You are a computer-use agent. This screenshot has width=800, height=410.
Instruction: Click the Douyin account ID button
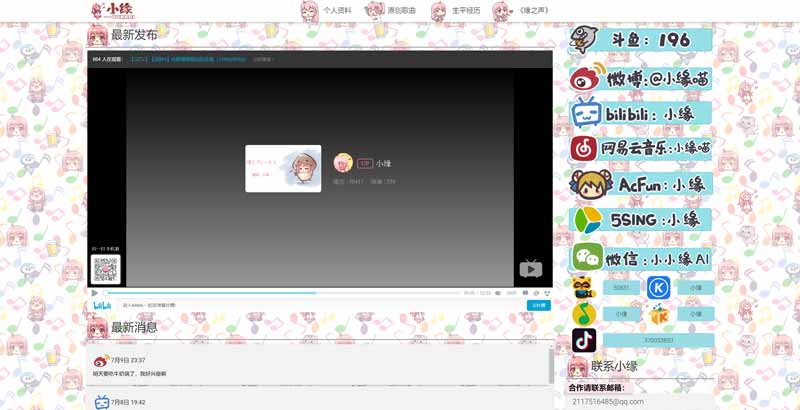click(x=659, y=340)
